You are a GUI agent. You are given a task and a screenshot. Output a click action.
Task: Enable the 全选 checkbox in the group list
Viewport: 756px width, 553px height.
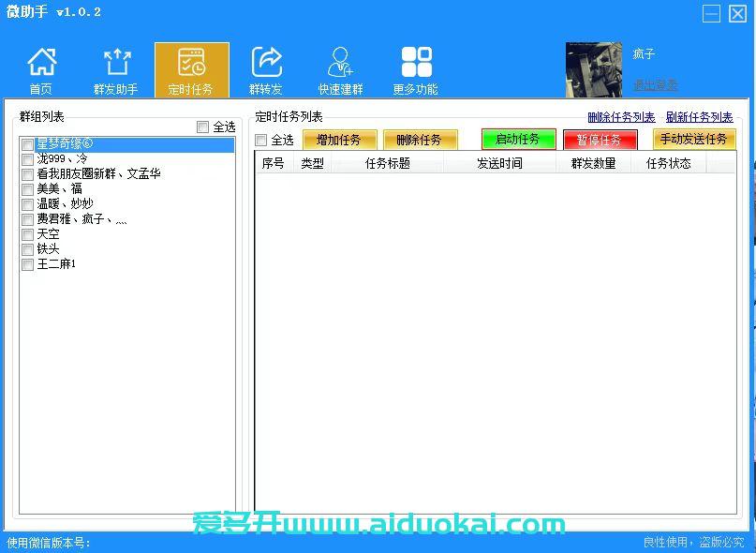pyautogui.click(x=201, y=127)
